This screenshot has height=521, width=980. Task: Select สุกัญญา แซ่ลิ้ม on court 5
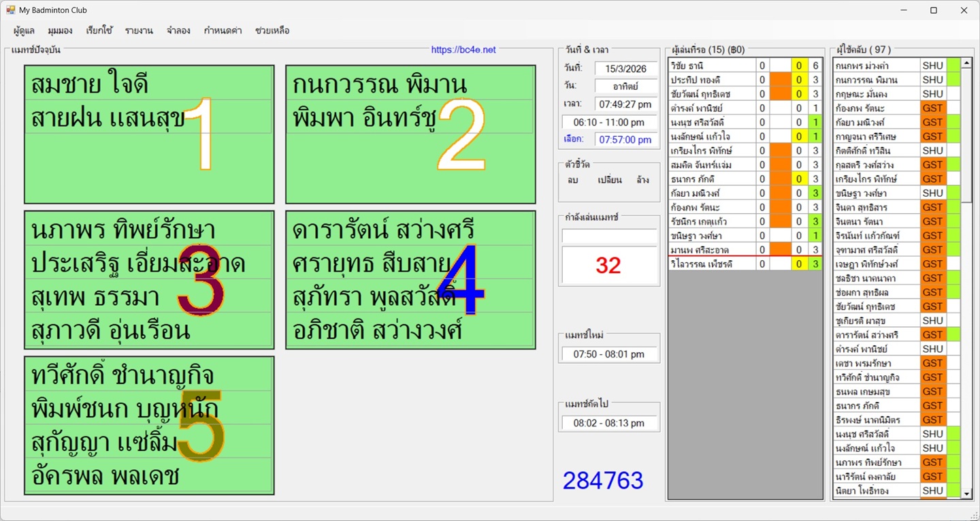(x=148, y=442)
